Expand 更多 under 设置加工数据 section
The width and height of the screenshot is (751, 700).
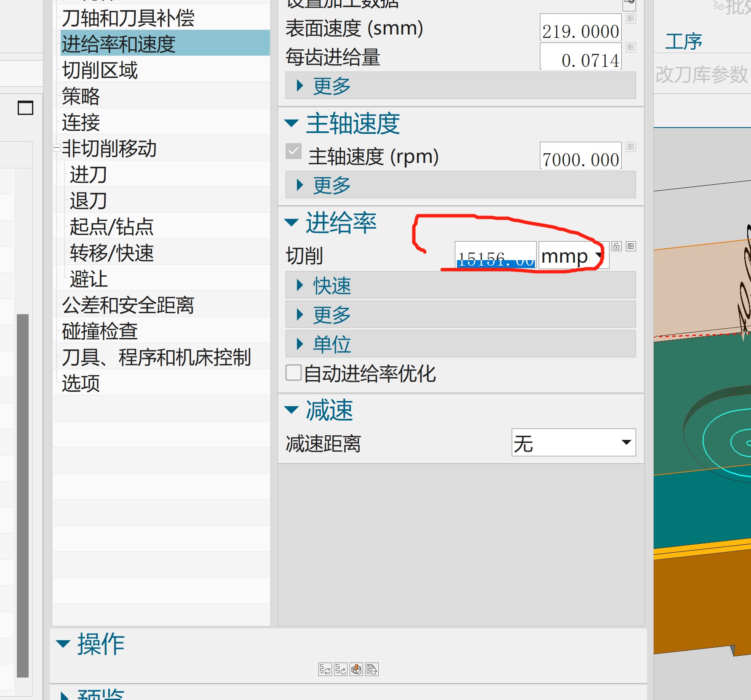point(460,85)
